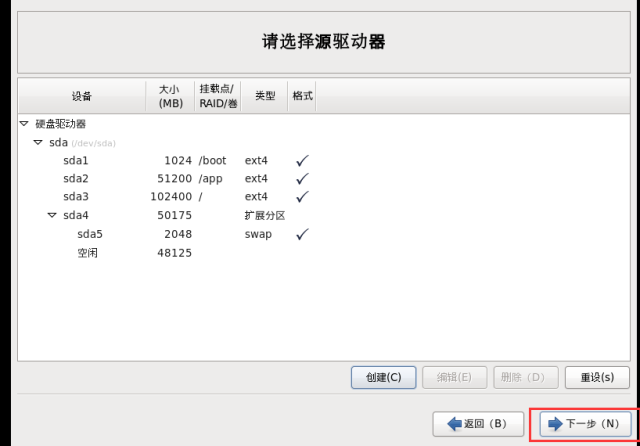Screen dimensions: 640x446
Task: Click the 51200 size value
Action: (175, 178)
